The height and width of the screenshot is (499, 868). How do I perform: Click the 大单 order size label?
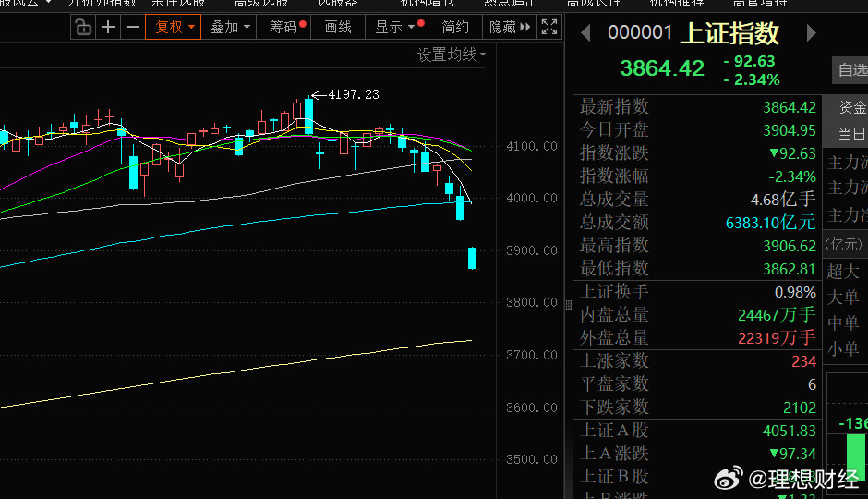click(843, 297)
